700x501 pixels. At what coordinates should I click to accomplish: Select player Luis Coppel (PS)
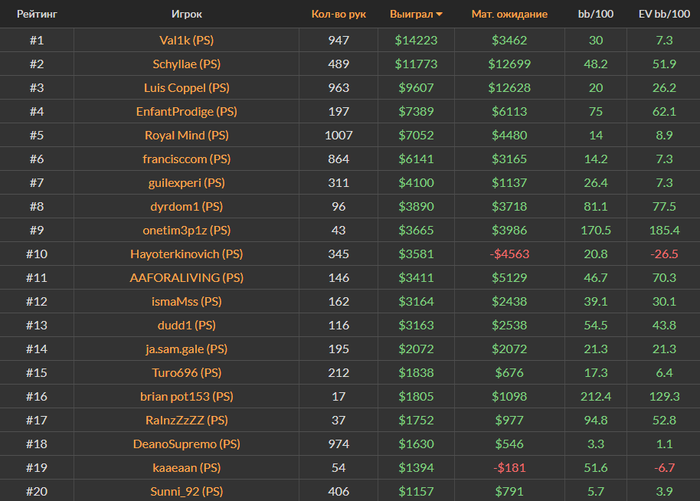186,88
